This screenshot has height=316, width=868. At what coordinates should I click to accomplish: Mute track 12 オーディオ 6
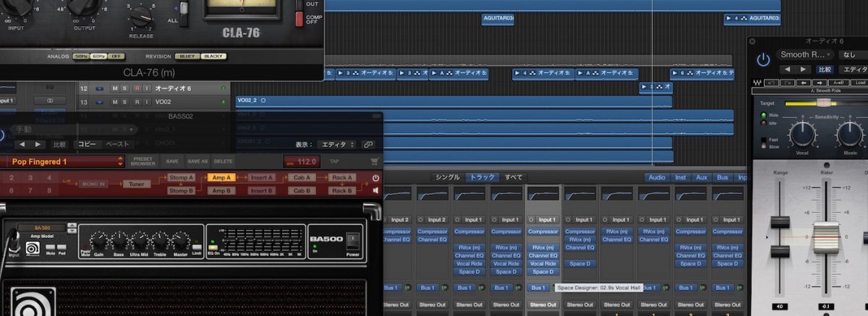point(115,89)
